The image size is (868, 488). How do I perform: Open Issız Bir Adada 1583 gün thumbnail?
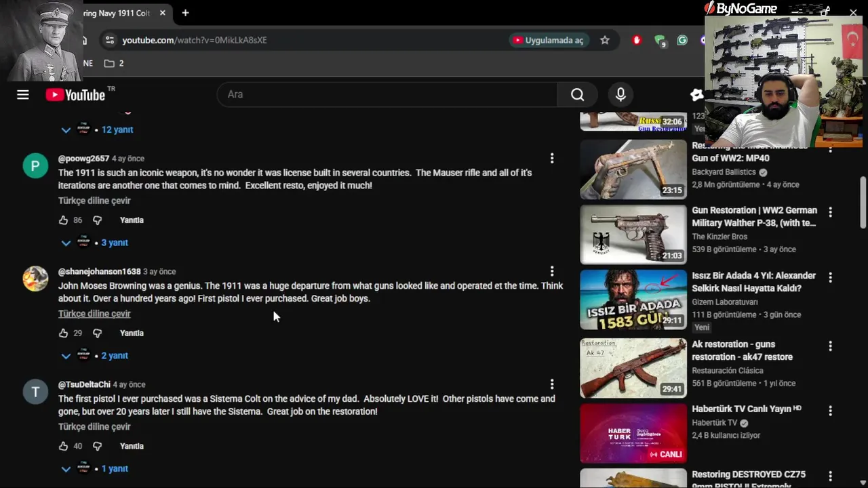coord(633,300)
